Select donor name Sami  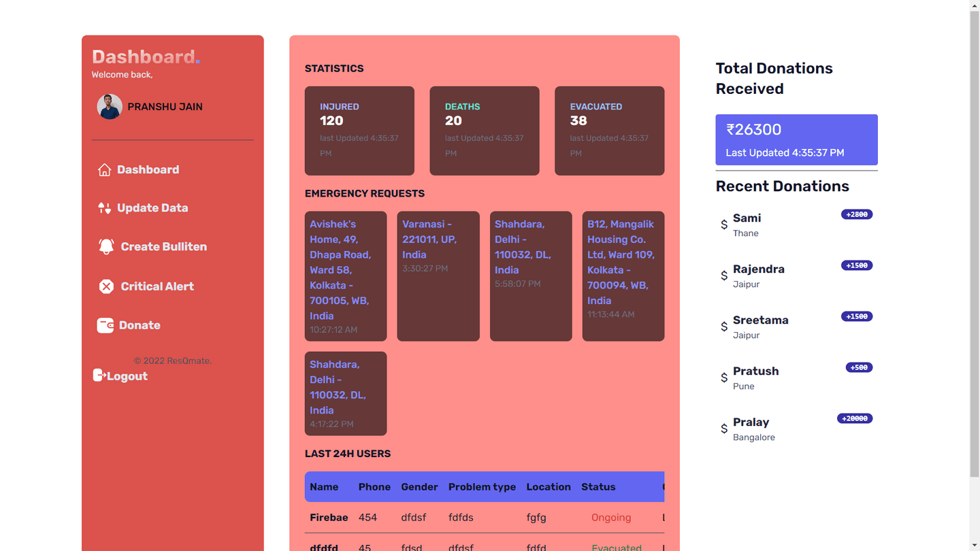[747, 218]
